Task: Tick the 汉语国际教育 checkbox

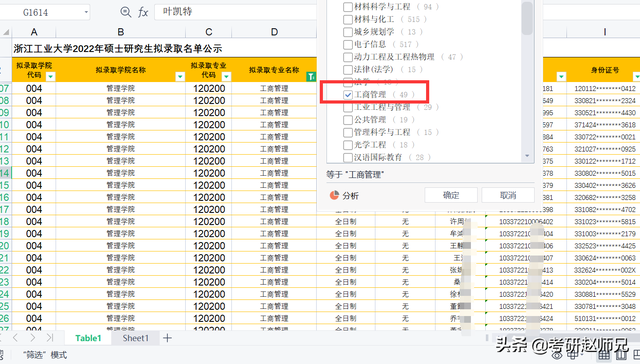Action: tap(348, 158)
